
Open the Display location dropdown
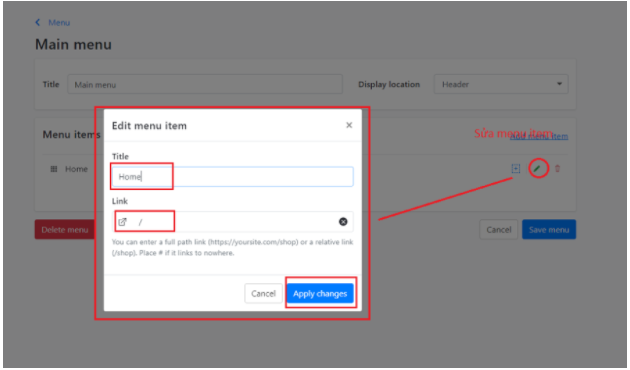(501, 84)
